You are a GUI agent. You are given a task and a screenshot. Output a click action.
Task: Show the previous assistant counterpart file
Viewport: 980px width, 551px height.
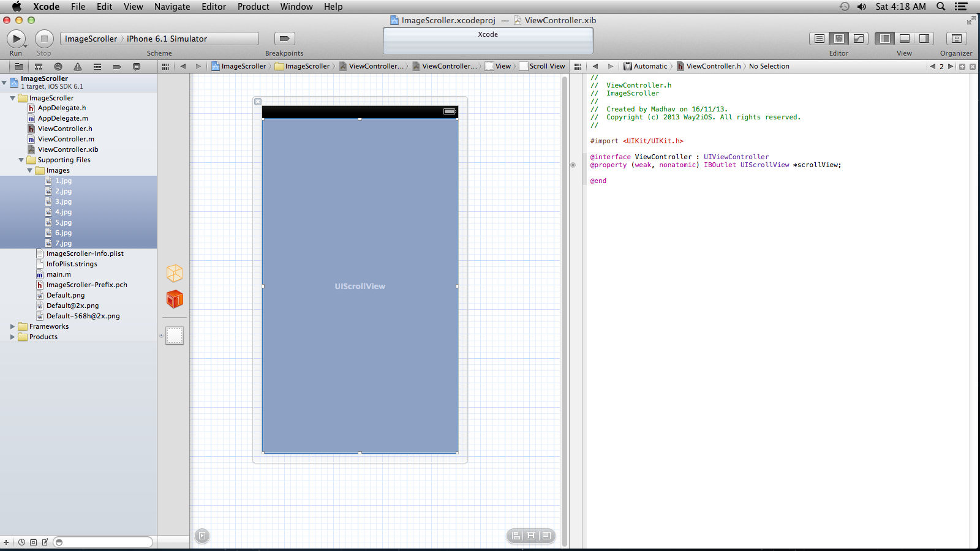(x=932, y=66)
